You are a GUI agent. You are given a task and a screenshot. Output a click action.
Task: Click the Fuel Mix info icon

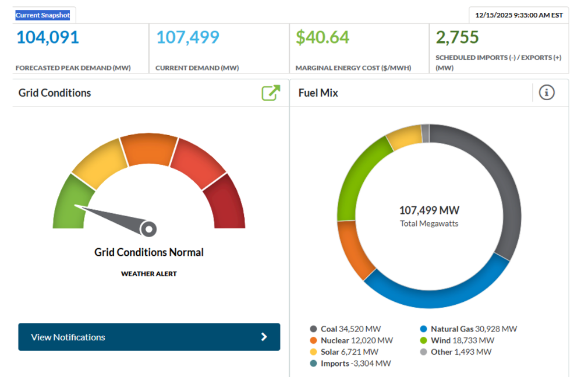pyautogui.click(x=546, y=92)
